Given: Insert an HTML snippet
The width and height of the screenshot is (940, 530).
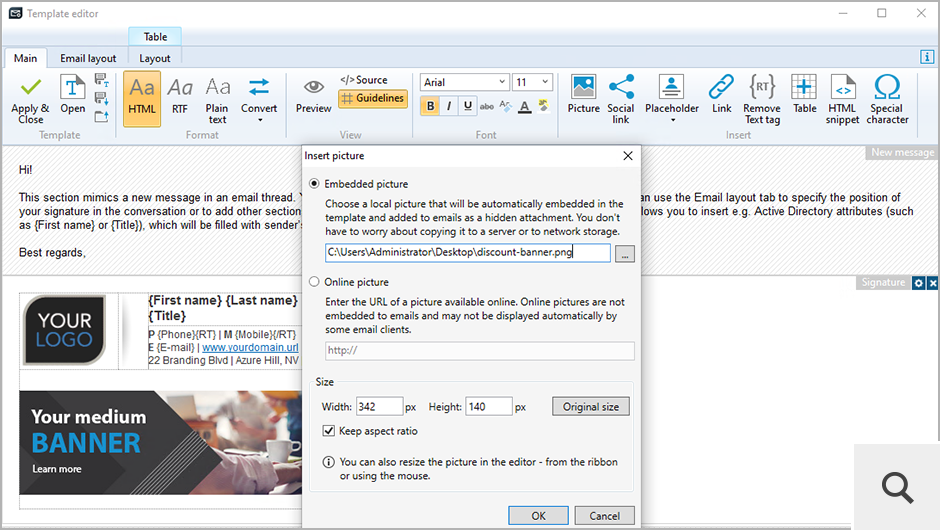Looking at the screenshot, I should (842, 100).
